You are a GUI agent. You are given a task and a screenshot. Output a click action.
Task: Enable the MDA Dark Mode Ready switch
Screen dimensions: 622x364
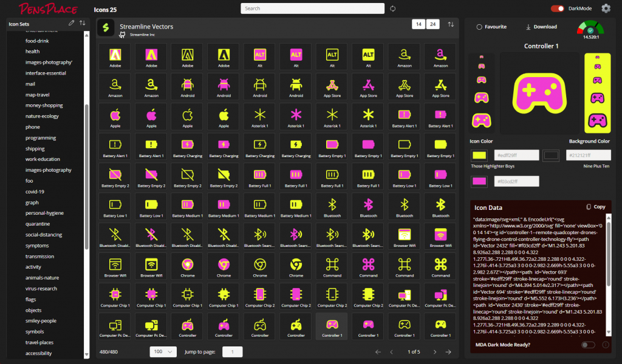pos(588,345)
